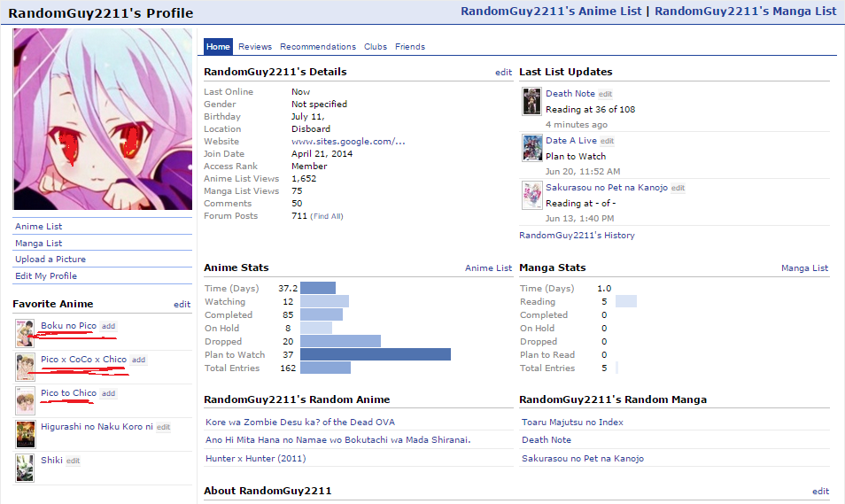Open RandomGuy2211's Manga List header link
This screenshot has width=845, height=504.
745,12
